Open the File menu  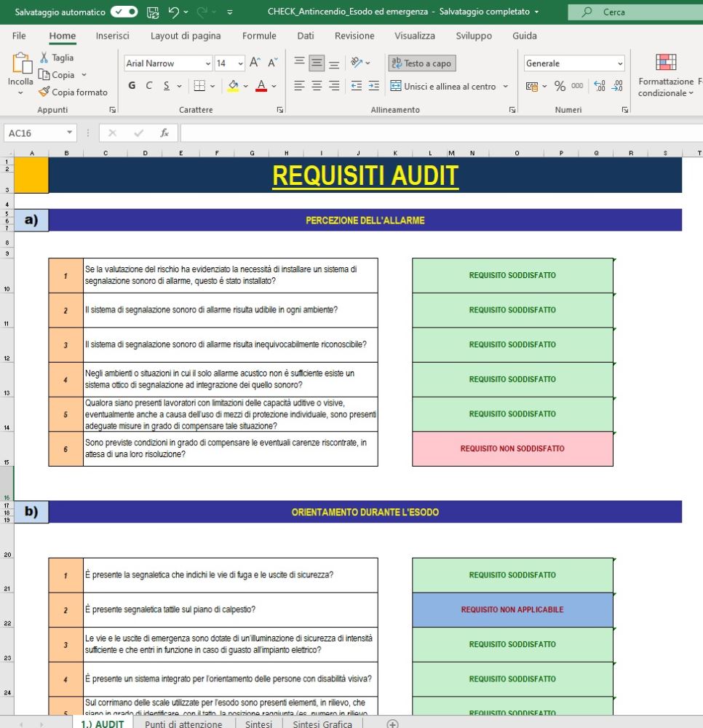[x=19, y=36]
